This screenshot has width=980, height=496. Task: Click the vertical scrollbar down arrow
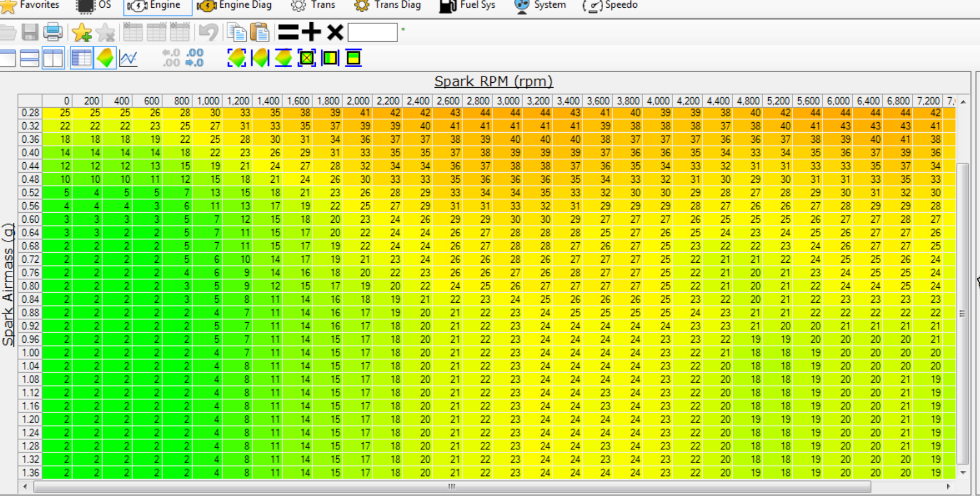963,473
